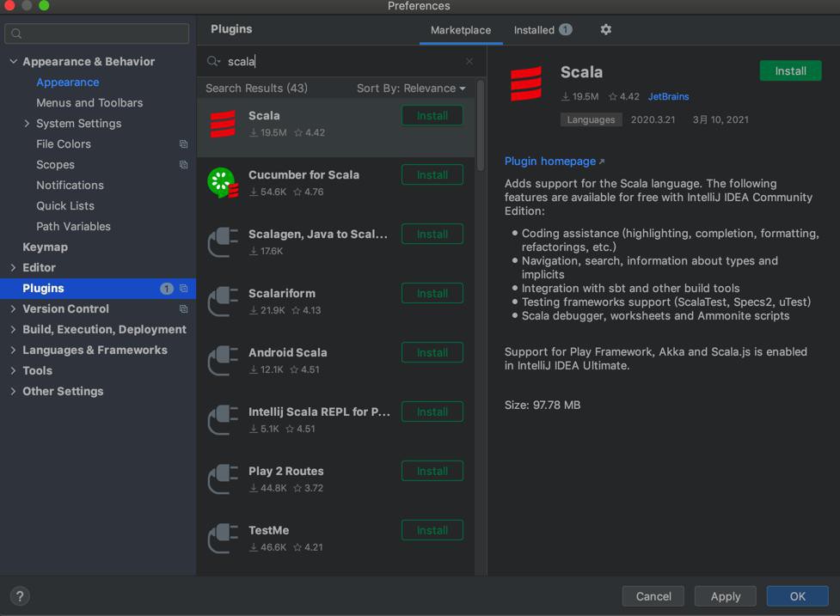Click the Scala plugin logo in results list
This screenshot has height=616, width=840.
click(x=223, y=125)
